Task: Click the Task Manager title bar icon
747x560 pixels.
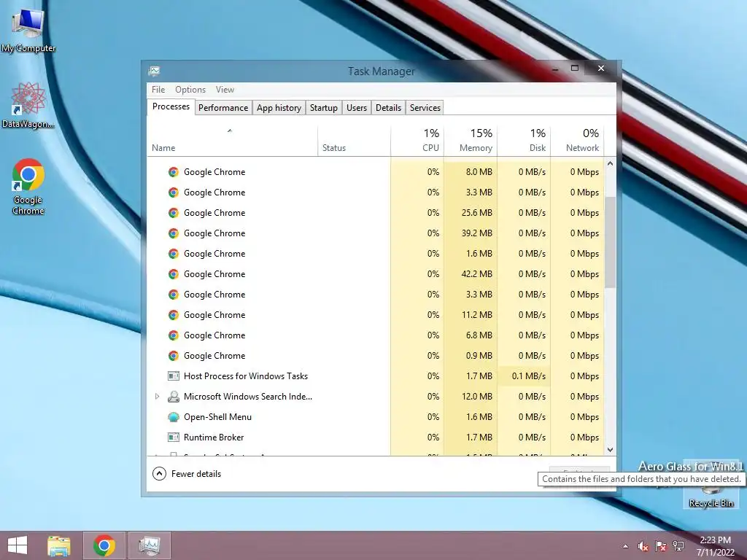Action: pos(154,71)
